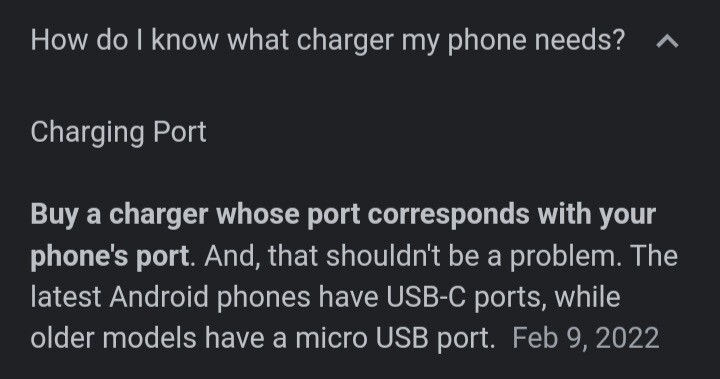Click the word 'while' in the answer
The image size is (720, 379).
click(x=587, y=297)
